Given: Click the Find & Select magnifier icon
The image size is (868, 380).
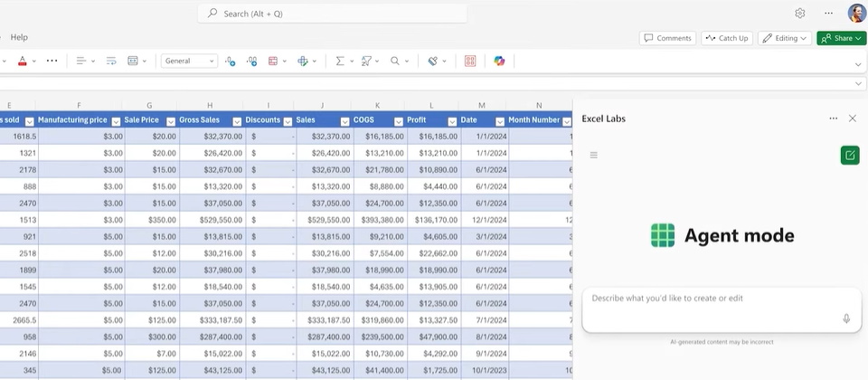Looking at the screenshot, I should 395,61.
